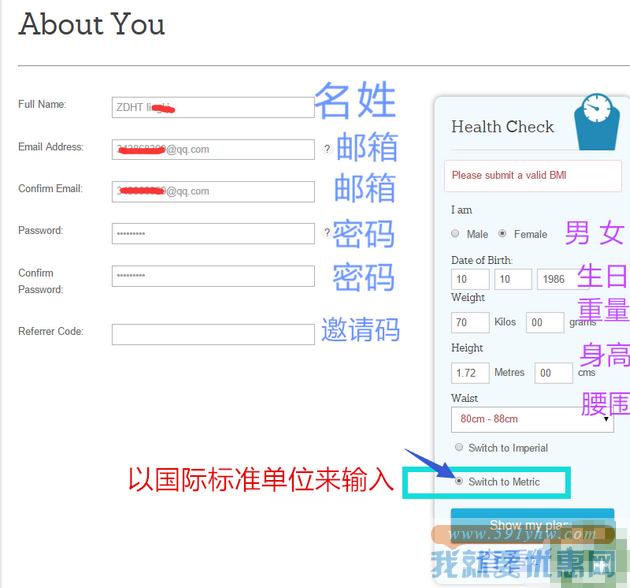
Task: Focus the Confirm Password field
Action: tap(213, 276)
